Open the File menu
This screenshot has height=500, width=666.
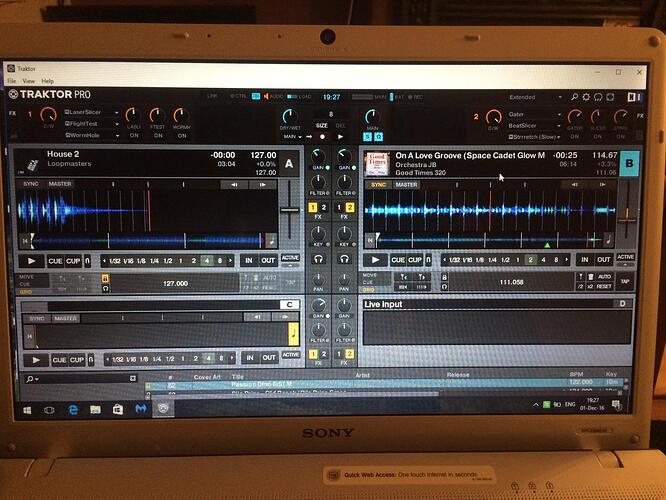[11, 81]
